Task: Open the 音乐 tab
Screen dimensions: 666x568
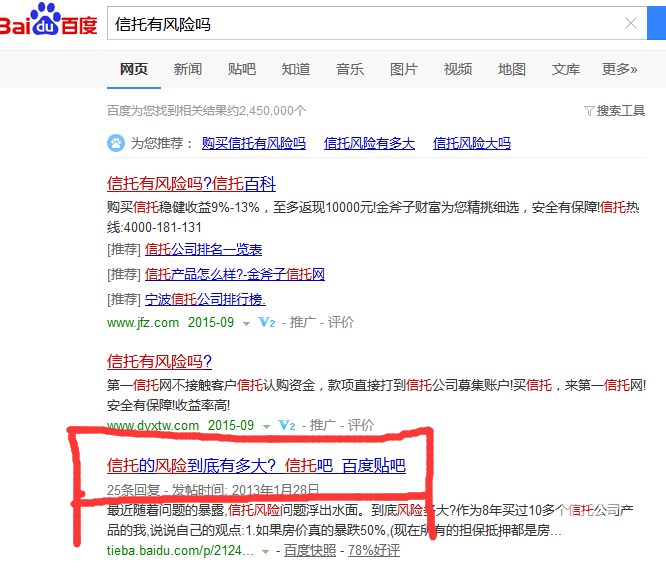Action: pyautogui.click(x=350, y=69)
